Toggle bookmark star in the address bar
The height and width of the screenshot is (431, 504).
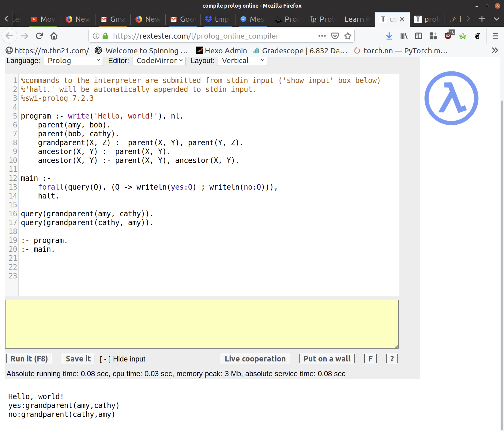(348, 36)
